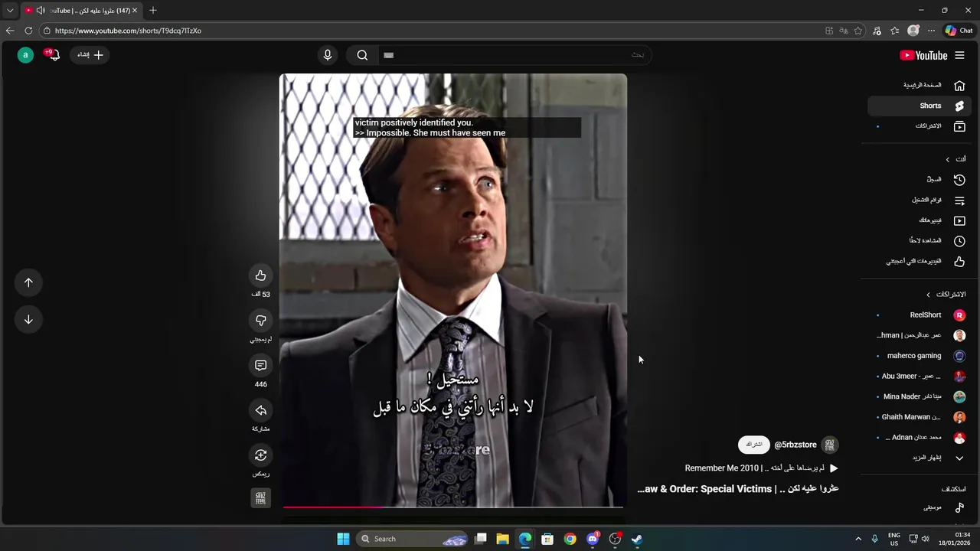980x551 pixels.
Task: Pause the Short by clicking the video
Action: [x=452, y=290]
